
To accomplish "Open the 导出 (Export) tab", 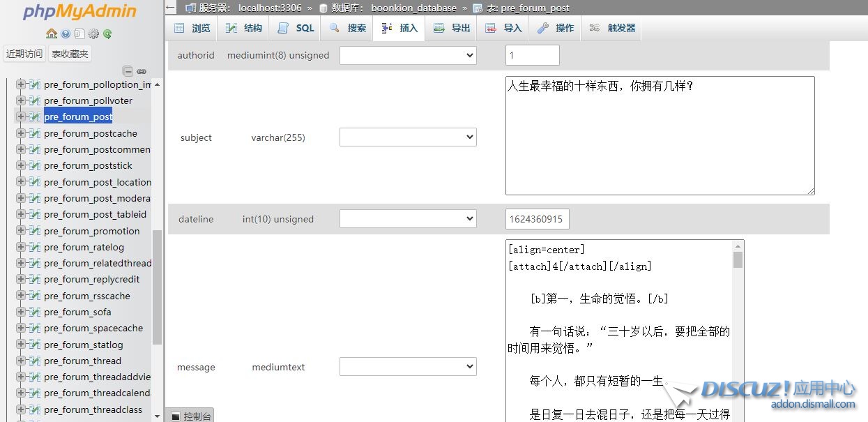I will [x=452, y=28].
